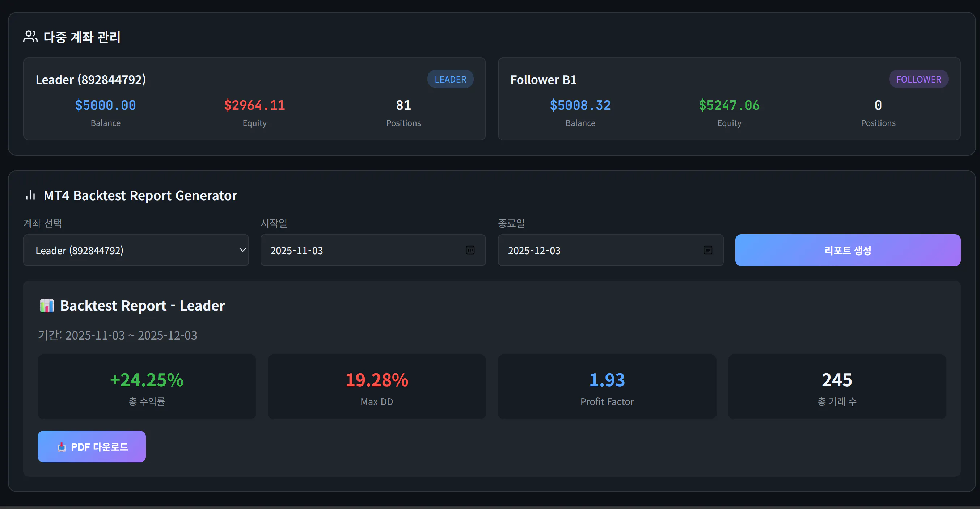This screenshot has height=509, width=980.
Task: Click the multi-account users icon
Action: click(x=30, y=37)
